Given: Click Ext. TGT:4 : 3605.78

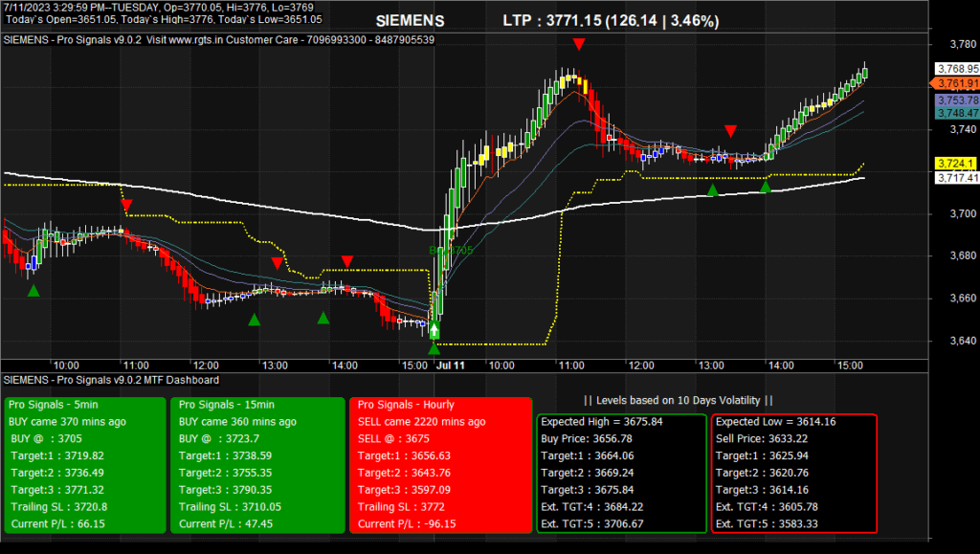Looking at the screenshot, I should click(x=767, y=507).
